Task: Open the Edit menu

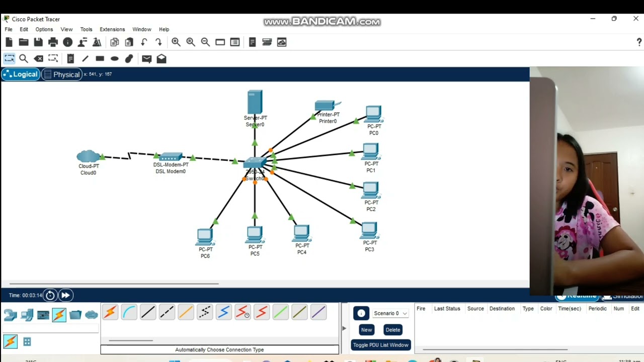Action: [x=24, y=29]
